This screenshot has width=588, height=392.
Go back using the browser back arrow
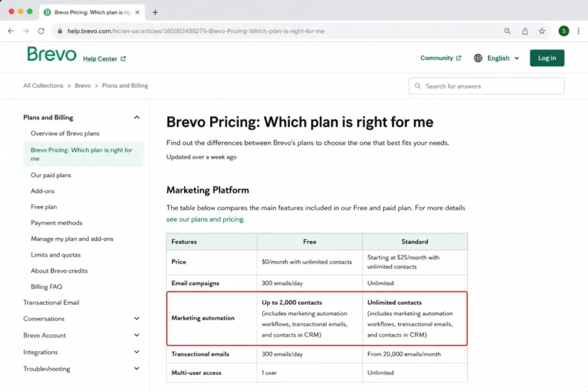point(11,31)
